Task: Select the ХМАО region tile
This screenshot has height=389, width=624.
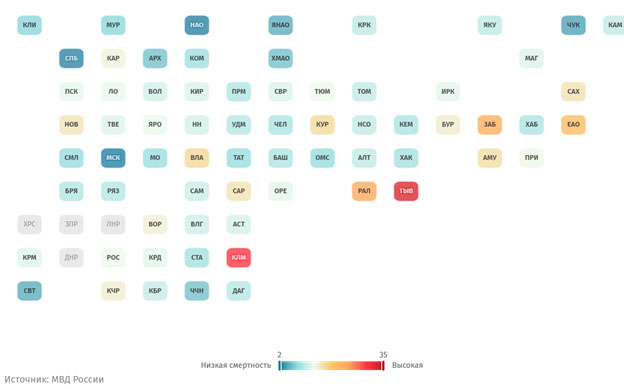Action: click(281, 59)
